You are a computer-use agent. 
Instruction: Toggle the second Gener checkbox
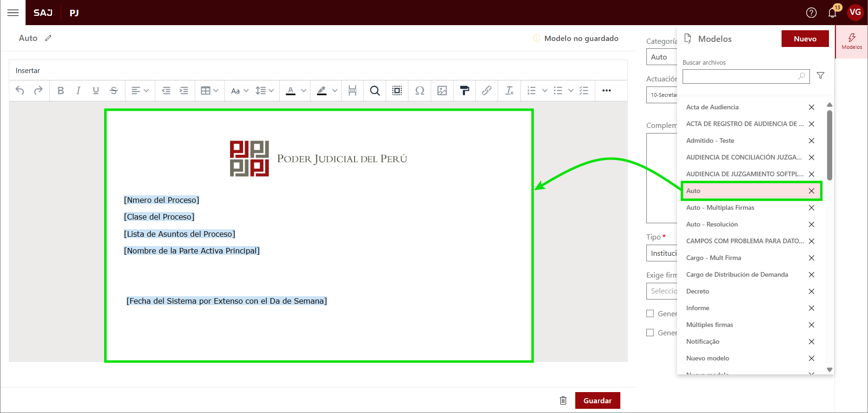(650, 333)
